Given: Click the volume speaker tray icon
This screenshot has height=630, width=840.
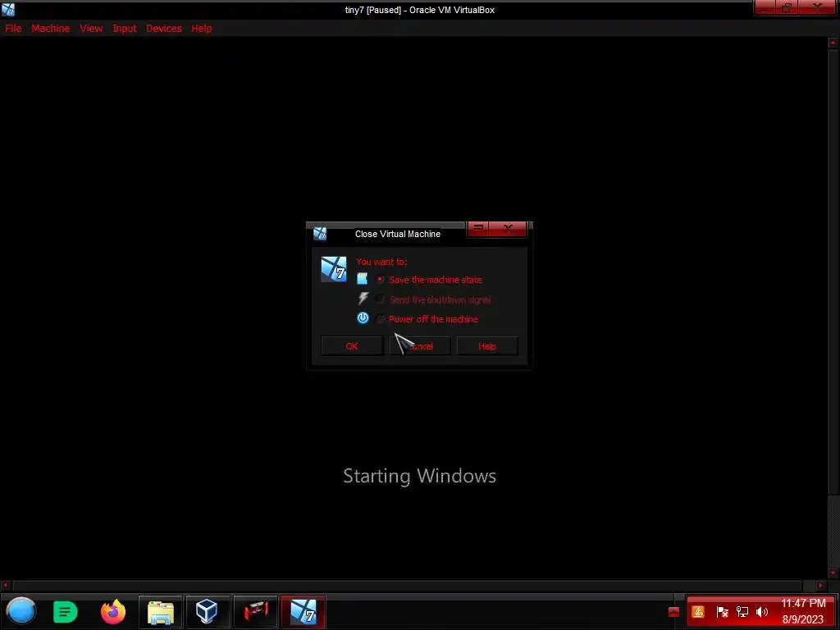Looking at the screenshot, I should click(762, 612).
